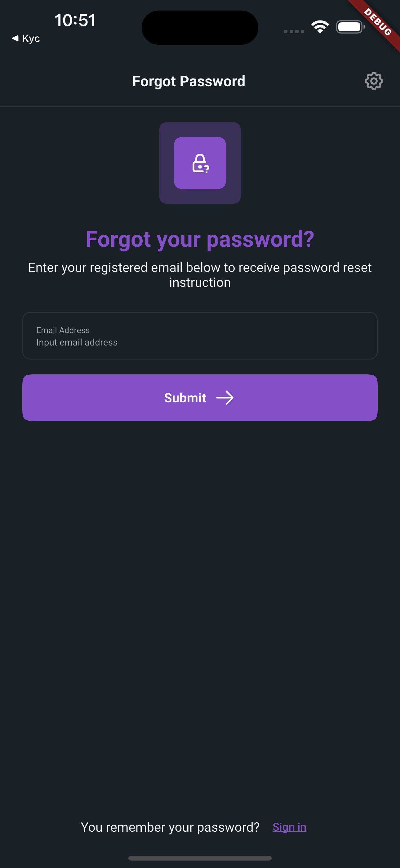Click the "Forgot Password" header title
Viewport: 400px width, 868px height.
[x=189, y=81]
